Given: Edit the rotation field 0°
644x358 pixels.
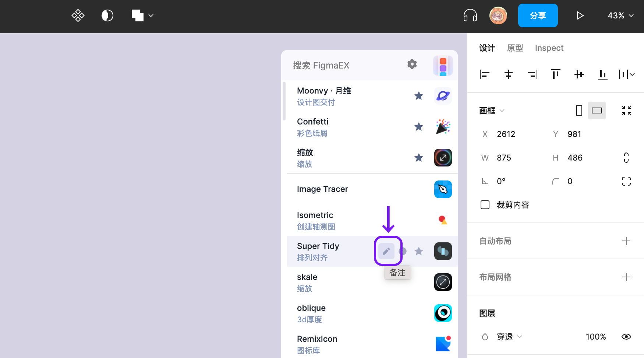Looking at the screenshot, I should [x=501, y=181].
